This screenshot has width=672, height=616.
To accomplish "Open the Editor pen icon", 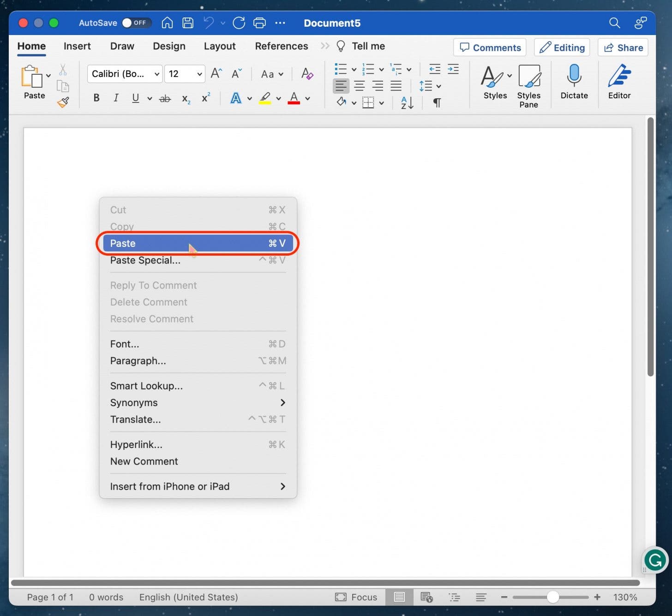I will coord(619,76).
